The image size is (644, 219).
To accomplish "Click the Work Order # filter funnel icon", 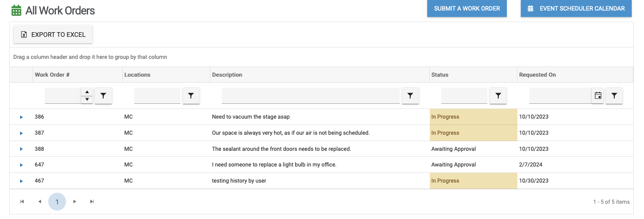I will click(x=103, y=96).
